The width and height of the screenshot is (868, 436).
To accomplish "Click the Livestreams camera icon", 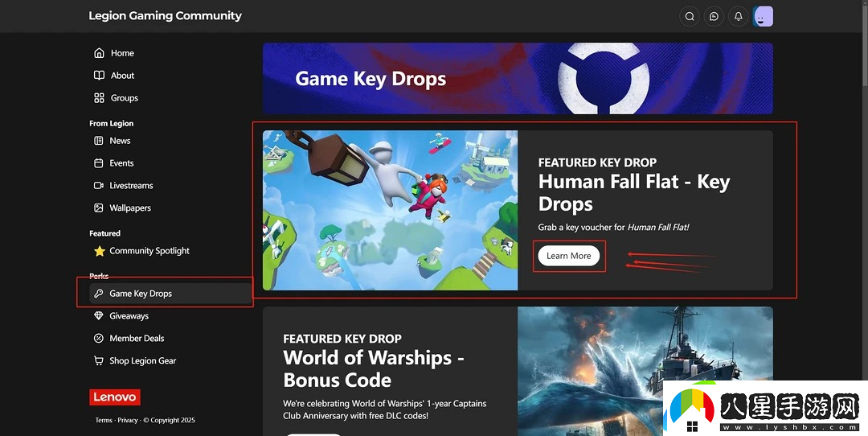I will [99, 186].
